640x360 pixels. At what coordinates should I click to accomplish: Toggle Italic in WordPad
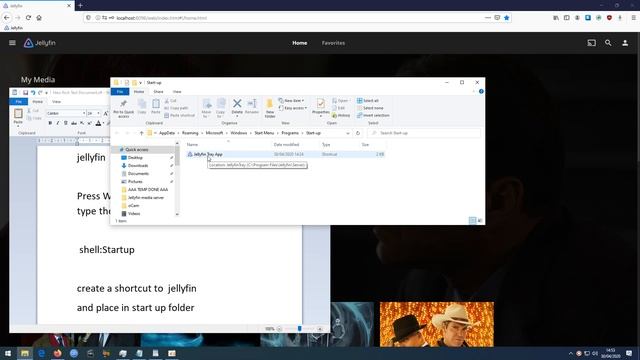58,123
